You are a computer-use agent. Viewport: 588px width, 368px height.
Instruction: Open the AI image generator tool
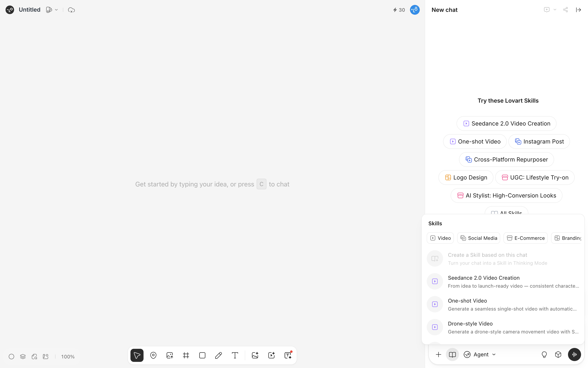255,355
